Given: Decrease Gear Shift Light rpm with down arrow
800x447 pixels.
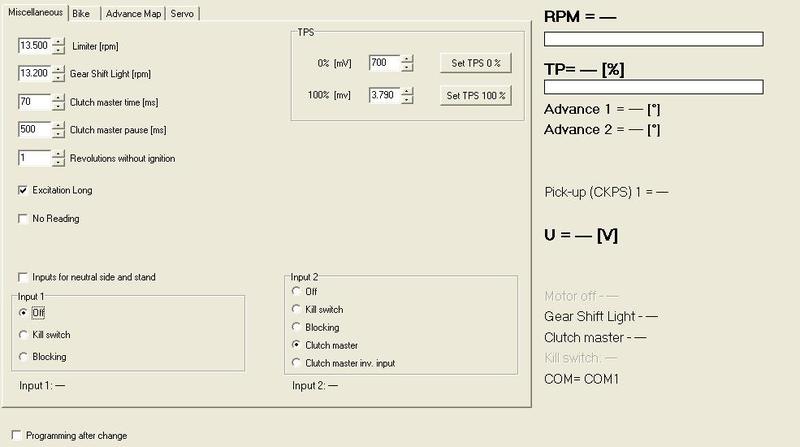Looking at the screenshot, I should [58, 78].
